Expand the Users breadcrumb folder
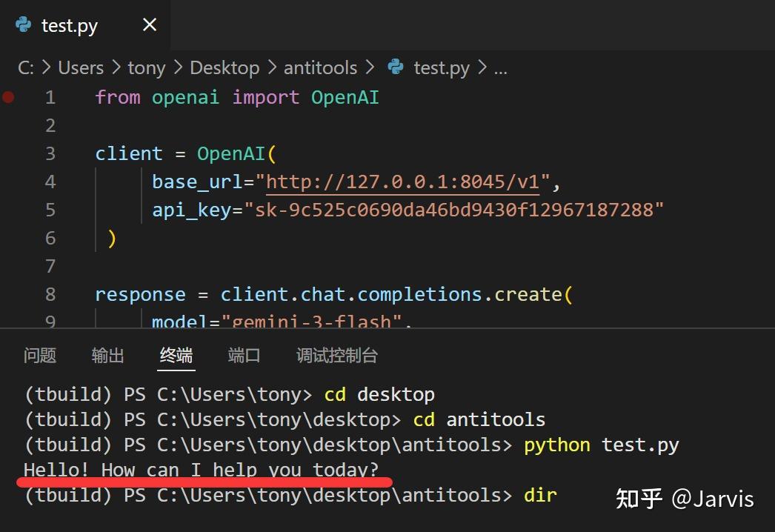775x532 pixels. (x=81, y=67)
